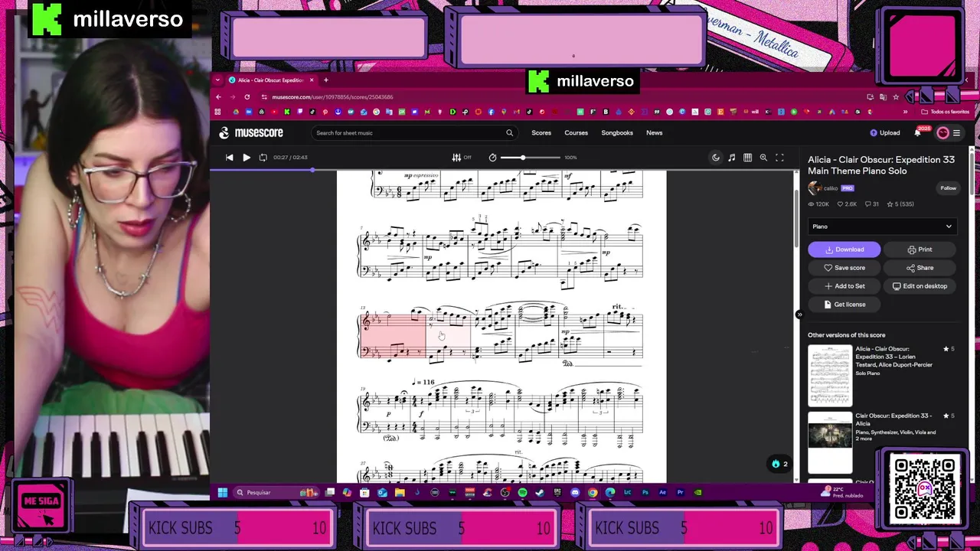
Task: Reload the browser page
Action: tap(247, 97)
